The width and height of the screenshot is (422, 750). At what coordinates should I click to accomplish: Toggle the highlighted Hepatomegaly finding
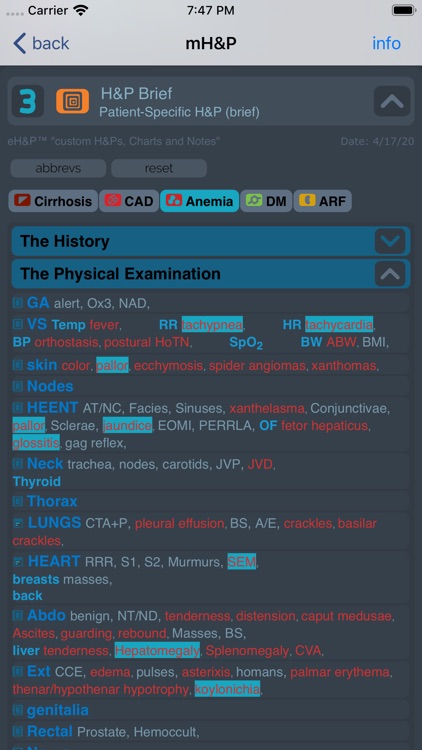[157, 651]
